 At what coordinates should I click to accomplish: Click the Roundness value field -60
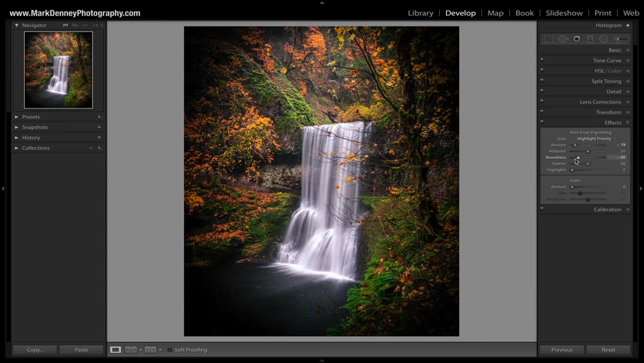coord(617,157)
